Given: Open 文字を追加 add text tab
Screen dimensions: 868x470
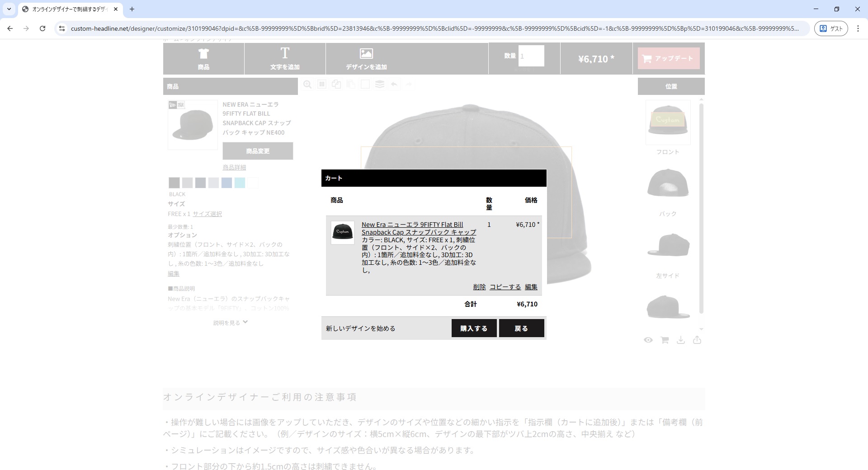Looking at the screenshot, I should pos(285,59).
